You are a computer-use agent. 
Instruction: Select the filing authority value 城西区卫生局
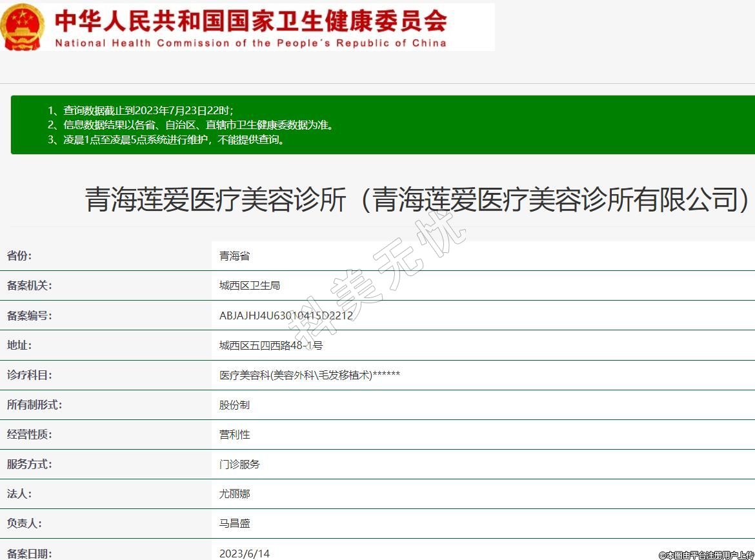[250, 285]
